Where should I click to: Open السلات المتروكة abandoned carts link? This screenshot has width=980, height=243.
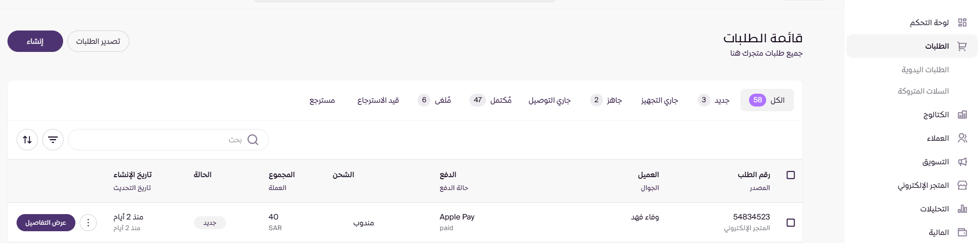click(x=923, y=91)
